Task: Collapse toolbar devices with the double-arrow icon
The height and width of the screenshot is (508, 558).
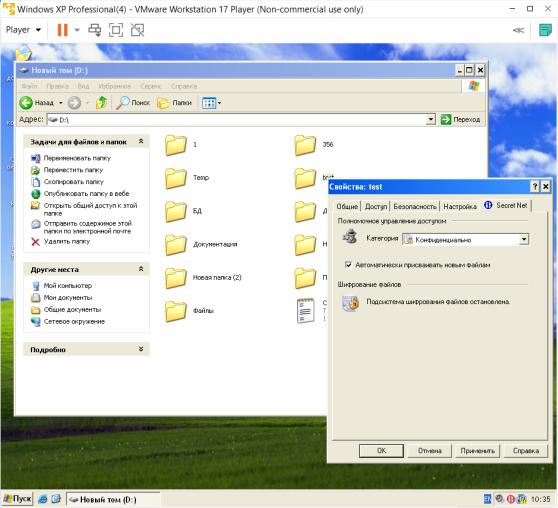Action: [518, 30]
